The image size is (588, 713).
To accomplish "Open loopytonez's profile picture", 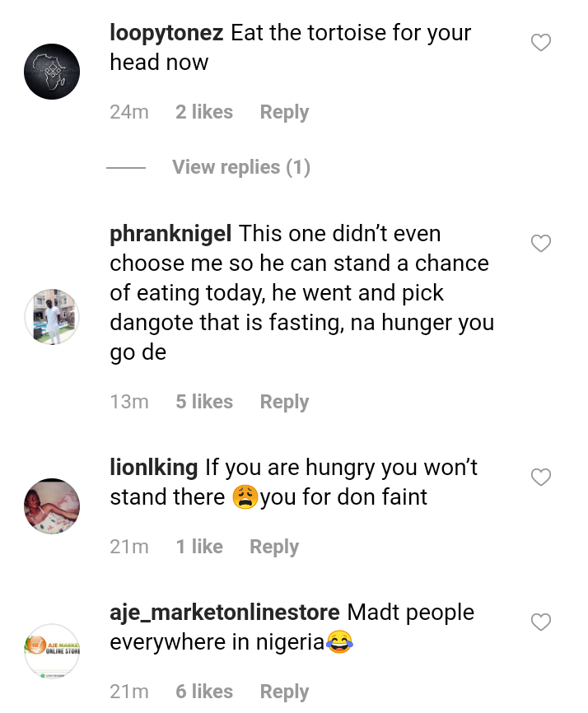I will click(x=52, y=72).
